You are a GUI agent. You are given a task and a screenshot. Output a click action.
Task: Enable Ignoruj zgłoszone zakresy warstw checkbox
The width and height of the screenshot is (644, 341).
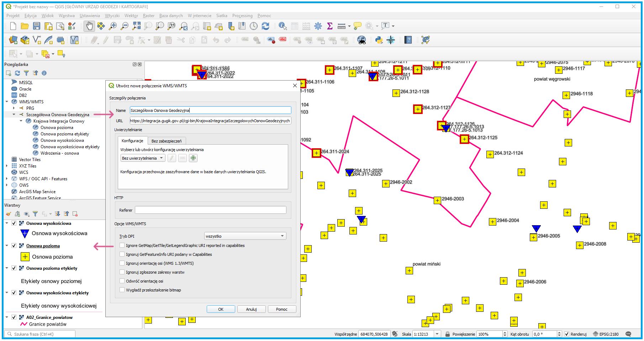122,272
